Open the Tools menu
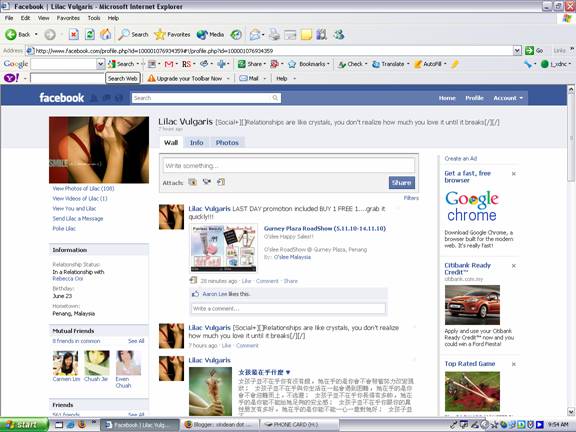 94,18
